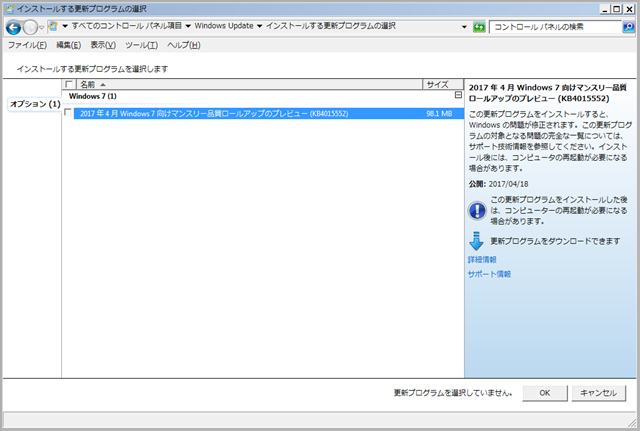Open the ファイル(F) menu
Viewport: 640px width, 431px height.
tap(27, 45)
